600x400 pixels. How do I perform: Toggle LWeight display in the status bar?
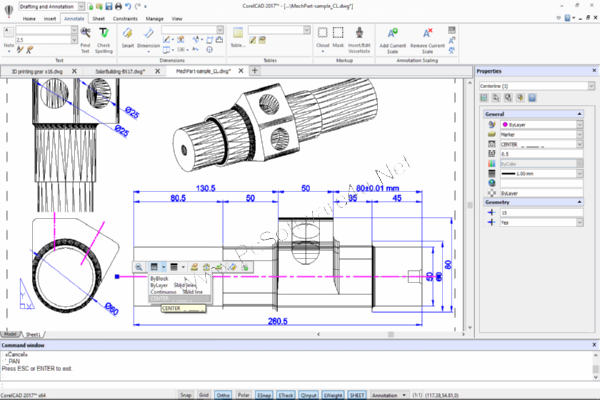click(333, 395)
